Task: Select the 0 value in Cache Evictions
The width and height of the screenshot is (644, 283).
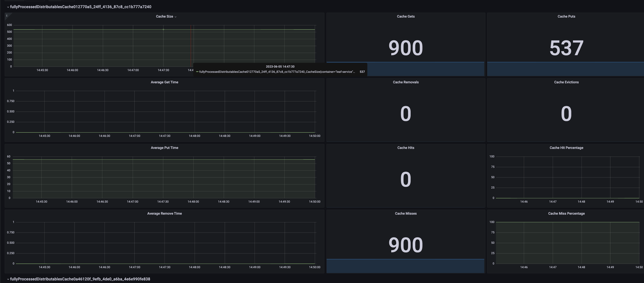Action: tap(566, 114)
